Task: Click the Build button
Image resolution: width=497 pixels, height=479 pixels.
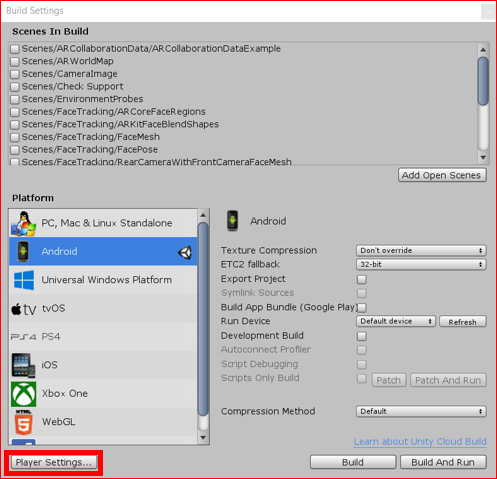Action: point(353,463)
